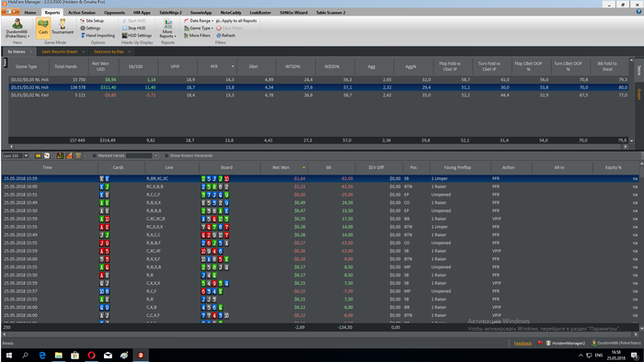This screenshot has height=362, width=644.
Task: Enable the Marked hands checkbox
Action: 95,156
